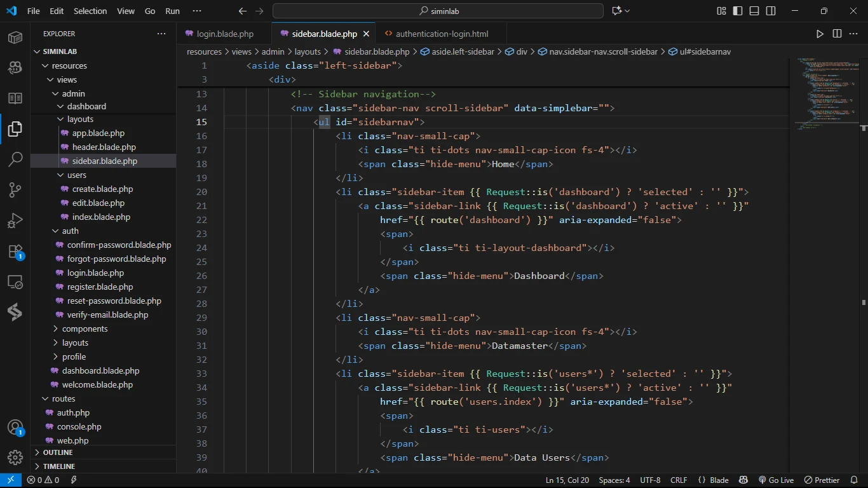Click the Run play icon in editor toolbar
This screenshot has width=868, height=488.
point(820,34)
